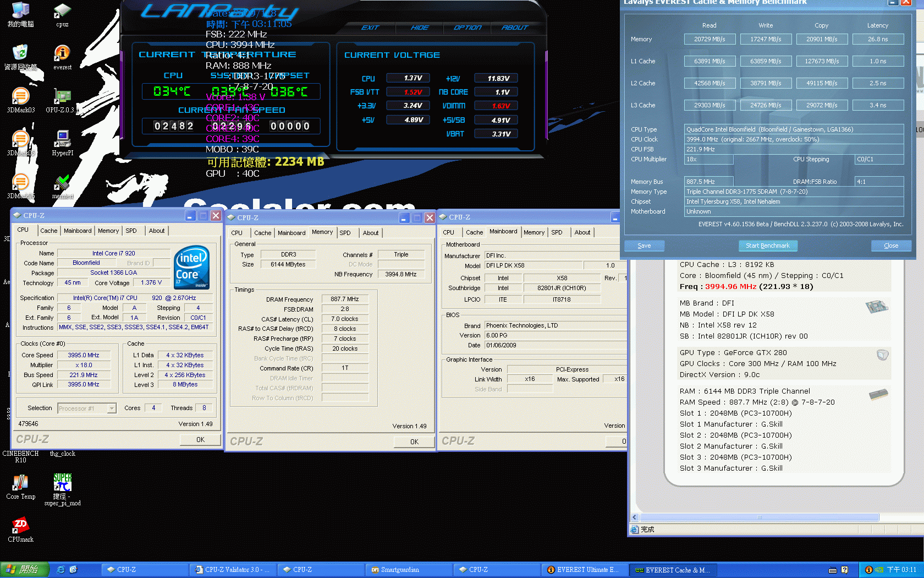Click HIDE in the LANParty panel

coord(419,28)
